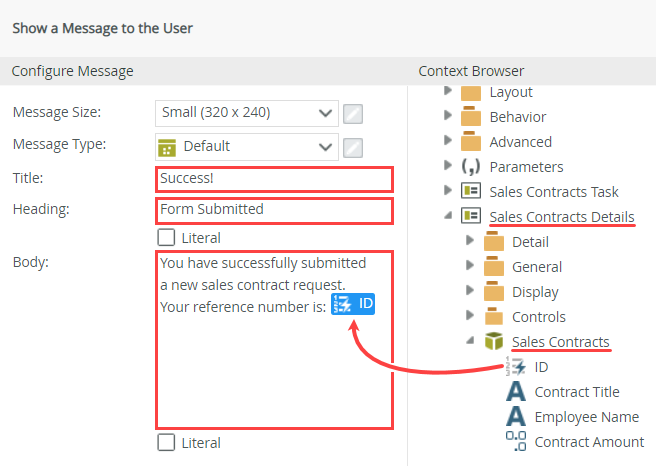Click the Employee Name text field icon
The width and height of the screenshot is (656, 466).
pyautogui.click(x=516, y=416)
